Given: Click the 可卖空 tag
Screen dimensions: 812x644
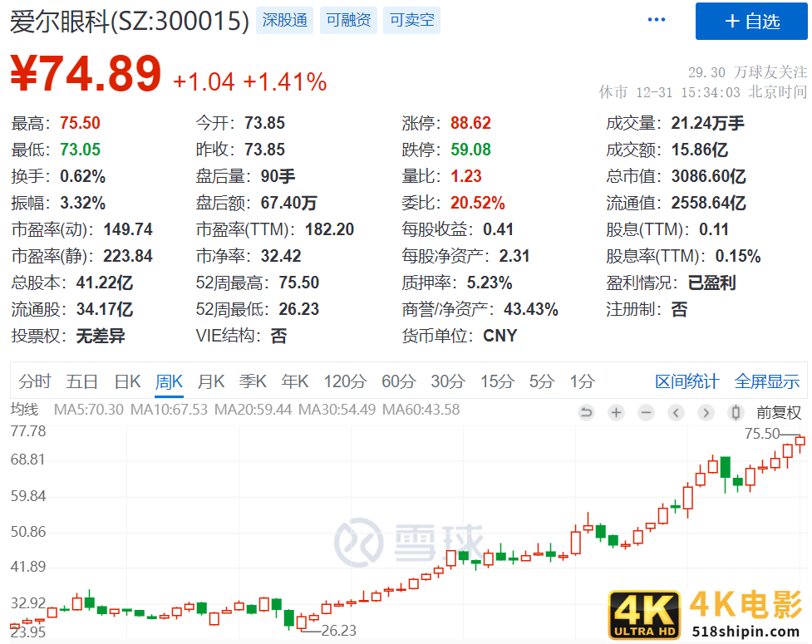Looking at the screenshot, I should (411, 20).
